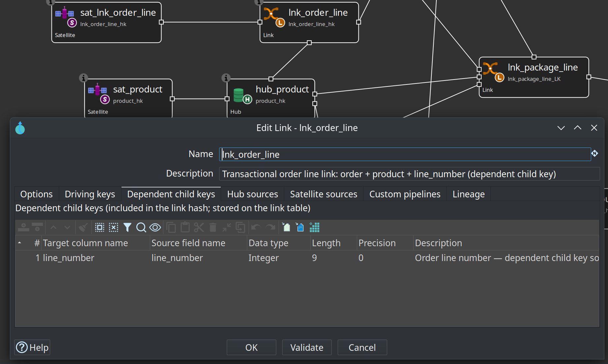Move selected row up with arrow icon
The width and height of the screenshot is (608, 364).
[53, 227]
